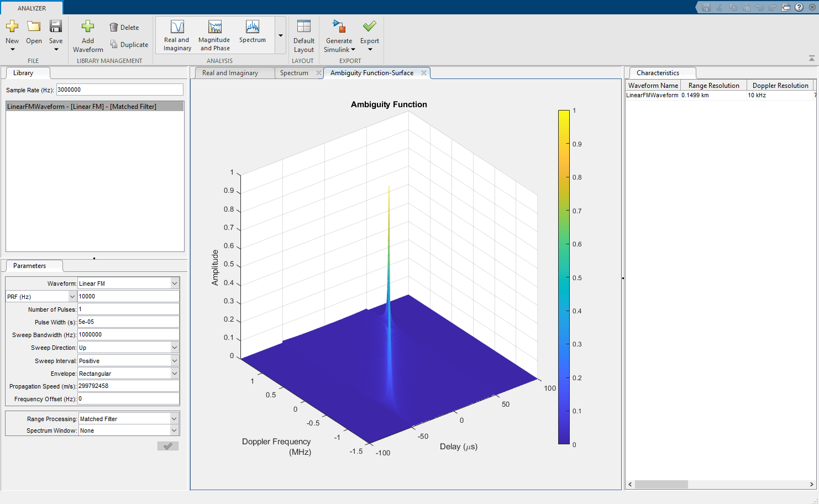Add a new waveform via Add Waveform

point(87,34)
